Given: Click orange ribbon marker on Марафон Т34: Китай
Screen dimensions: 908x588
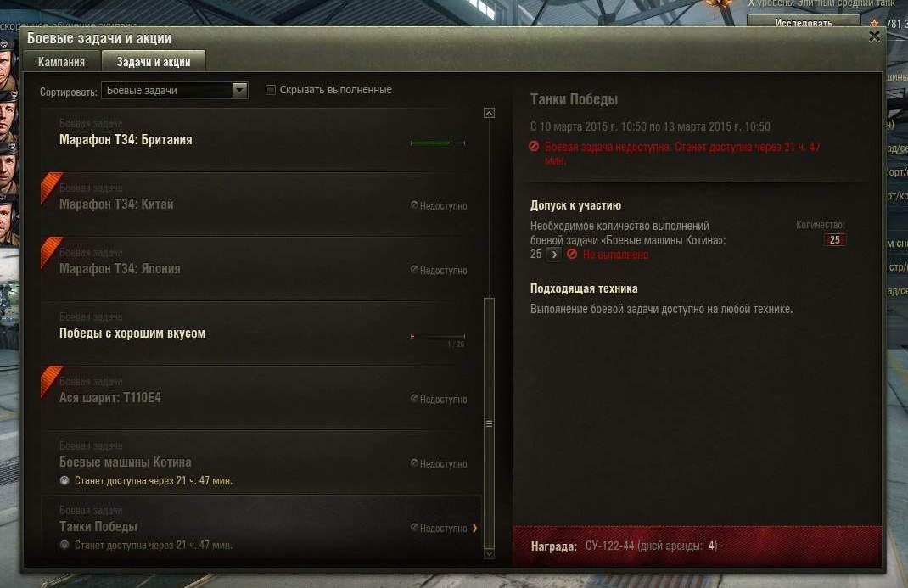Looking at the screenshot, I should click(x=51, y=187).
